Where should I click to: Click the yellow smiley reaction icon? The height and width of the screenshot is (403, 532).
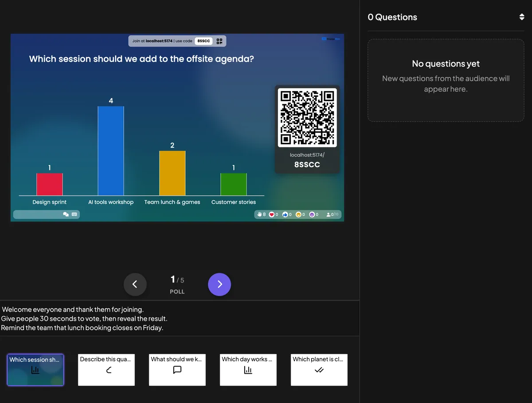pyautogui.click(x=298, y=214)
